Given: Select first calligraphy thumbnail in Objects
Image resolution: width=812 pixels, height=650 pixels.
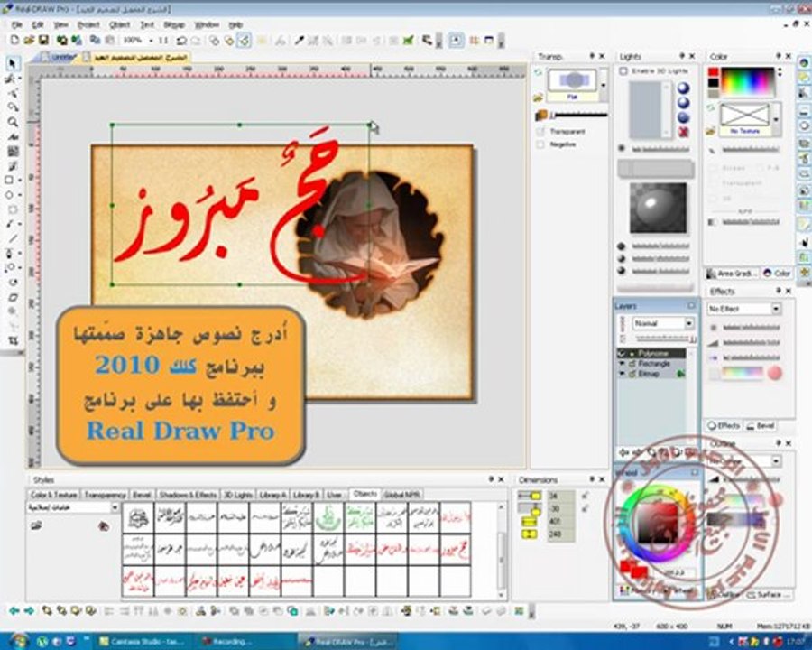Looking at the screenshot, I should pos(138,517).
